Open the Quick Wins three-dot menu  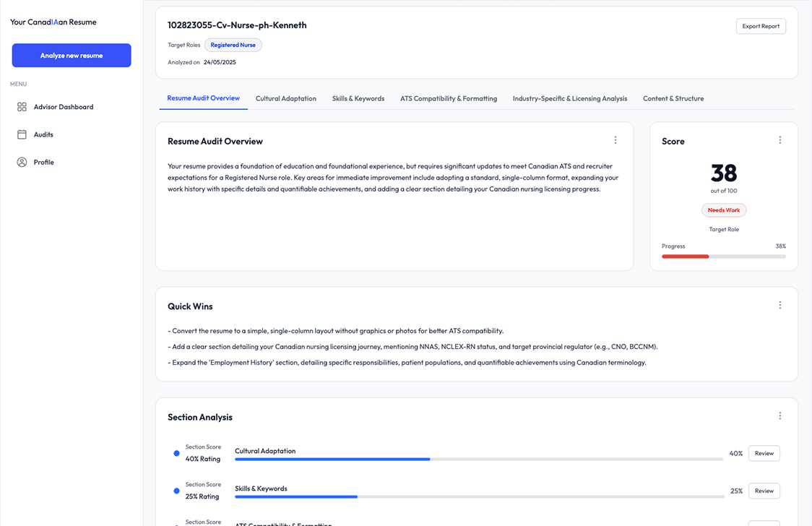coord(780,306)
